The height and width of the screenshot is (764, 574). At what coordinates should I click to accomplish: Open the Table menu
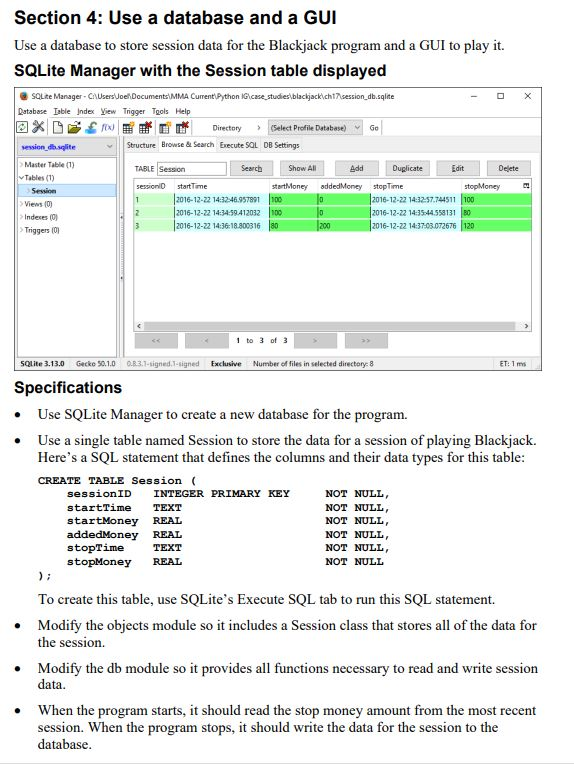[62, 112]
